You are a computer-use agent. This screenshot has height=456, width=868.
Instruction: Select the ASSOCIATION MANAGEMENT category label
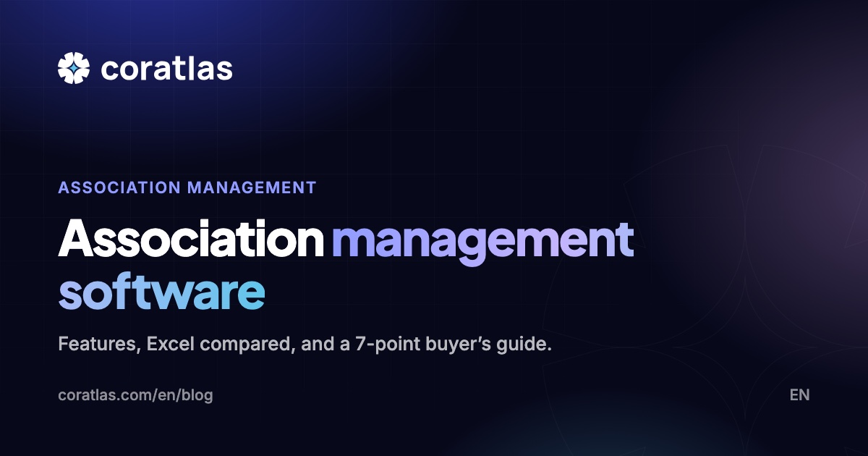(187, 187)
